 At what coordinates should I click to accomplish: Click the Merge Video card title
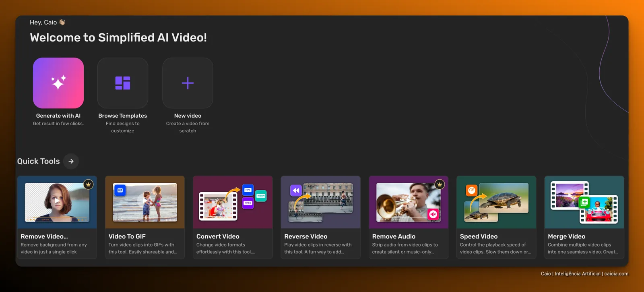(566, 236)
